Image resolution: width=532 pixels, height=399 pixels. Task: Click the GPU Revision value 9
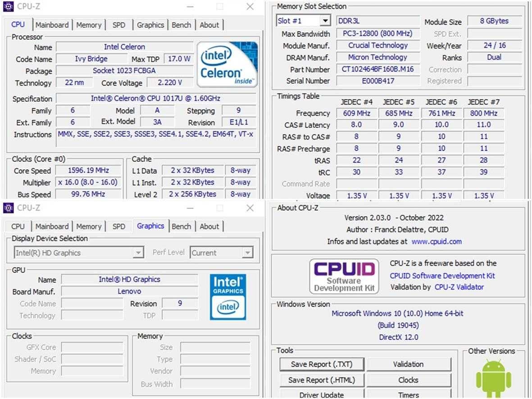point(180,303)
